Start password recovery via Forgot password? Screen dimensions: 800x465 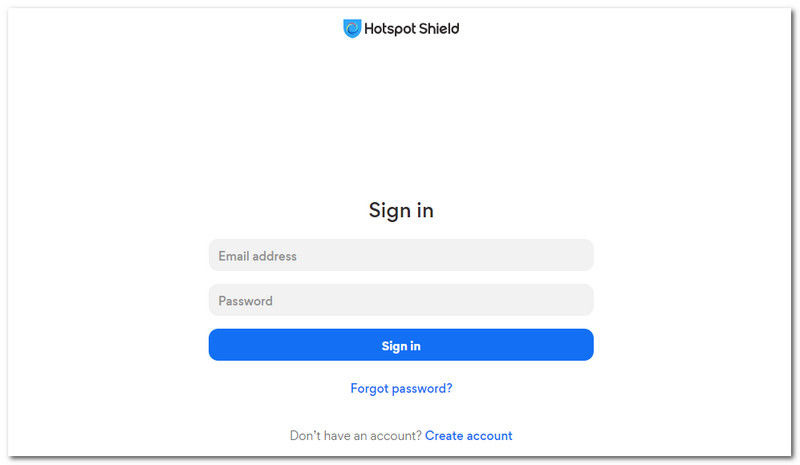[401, 389]
